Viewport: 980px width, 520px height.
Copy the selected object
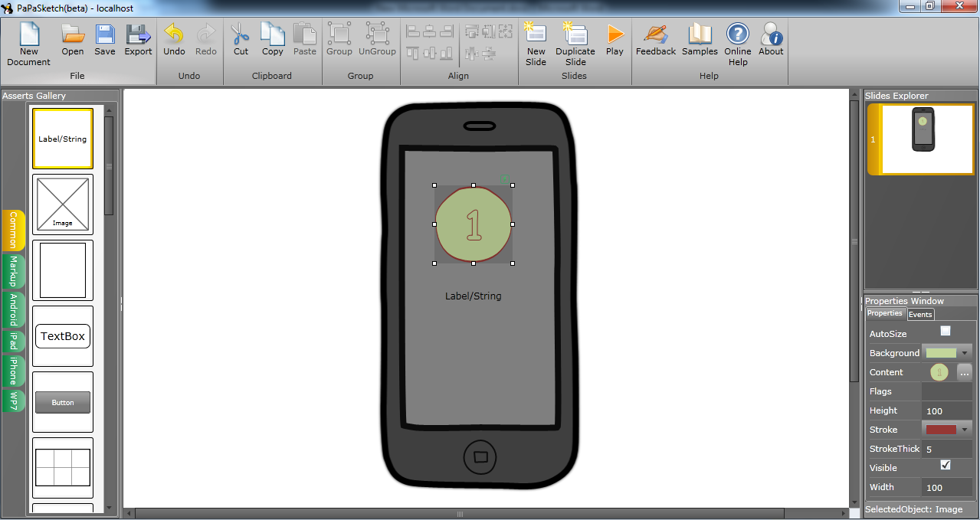[273, 40]
